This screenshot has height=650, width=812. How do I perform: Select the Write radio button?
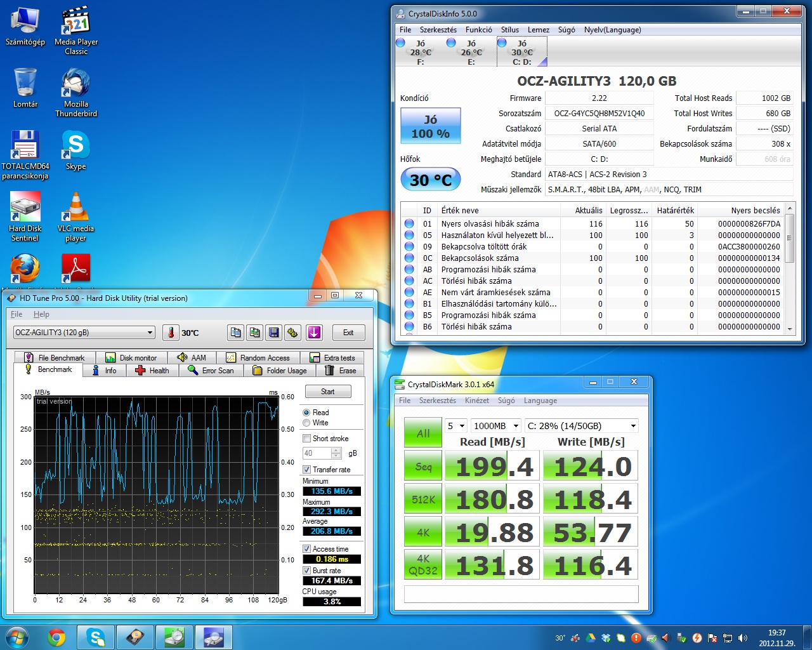tap(307, 423)
